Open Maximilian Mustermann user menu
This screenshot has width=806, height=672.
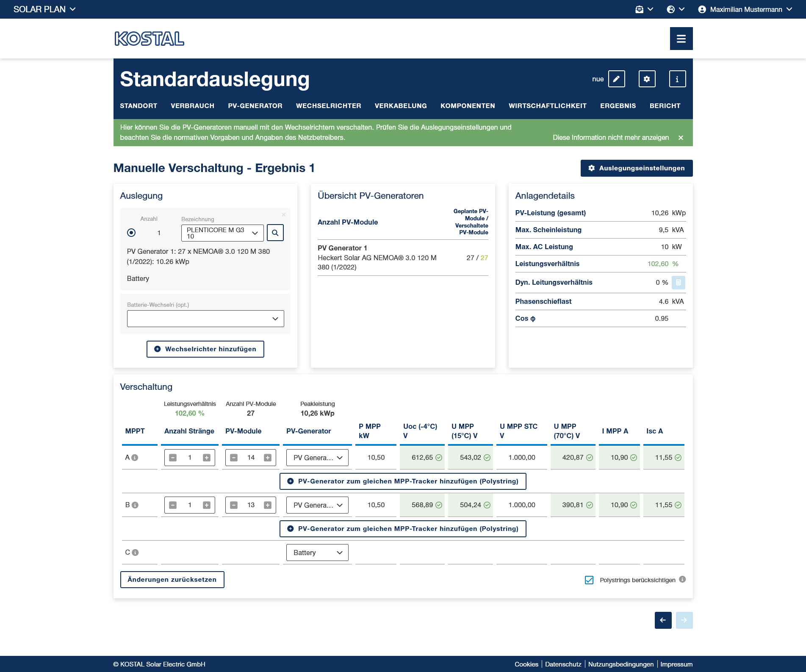745,9
